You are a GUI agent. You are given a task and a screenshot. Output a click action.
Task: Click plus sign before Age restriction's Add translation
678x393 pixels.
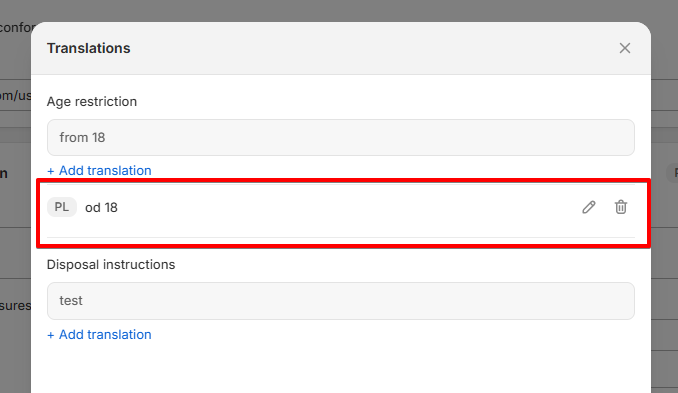click(51, 171)
